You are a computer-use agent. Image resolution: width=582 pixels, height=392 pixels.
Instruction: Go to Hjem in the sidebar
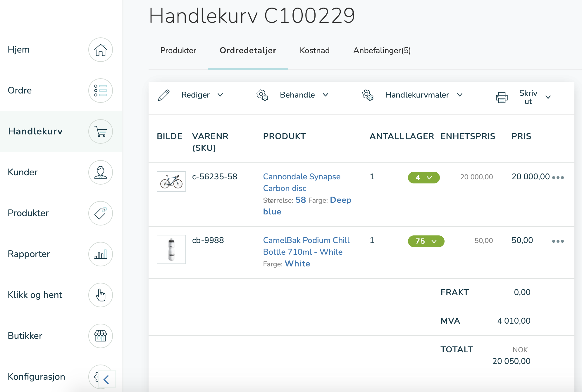[x=19, y=50]
